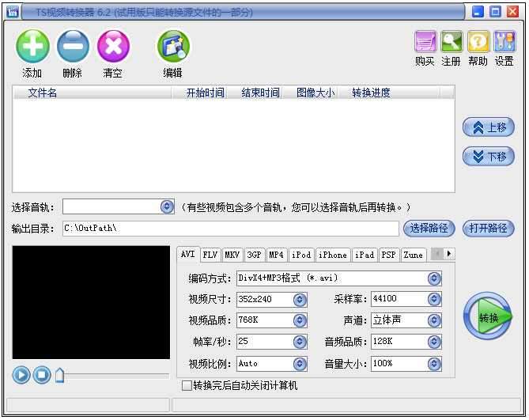Open the 帧率/秒 25 dropdown
The width and height of the screenshot is (529, 420).
point(300,342)
